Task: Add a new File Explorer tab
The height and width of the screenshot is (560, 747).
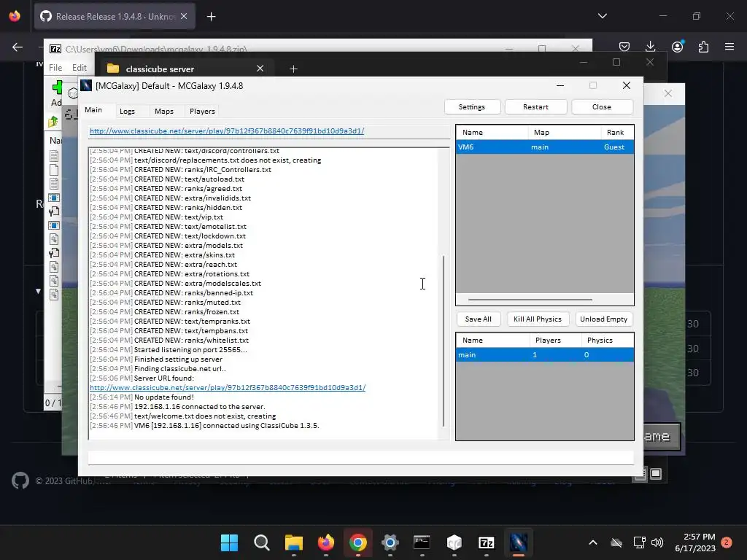Action: (293, 69)
